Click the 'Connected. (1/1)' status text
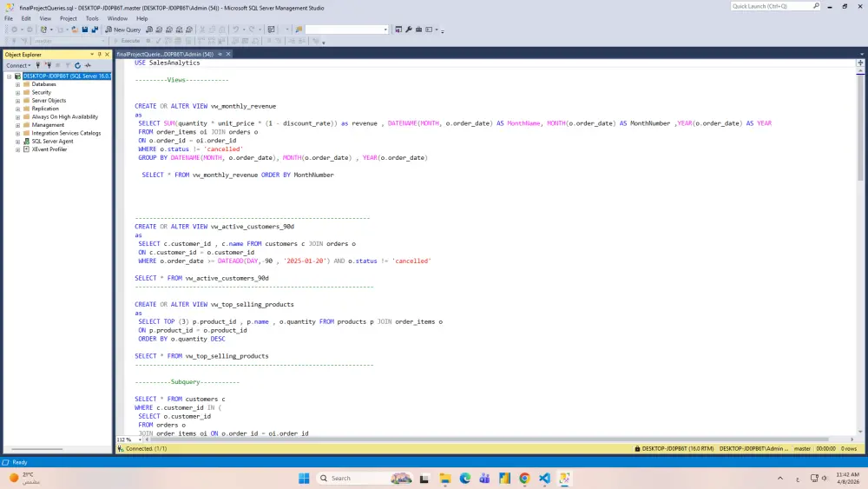 pos(146,448)
